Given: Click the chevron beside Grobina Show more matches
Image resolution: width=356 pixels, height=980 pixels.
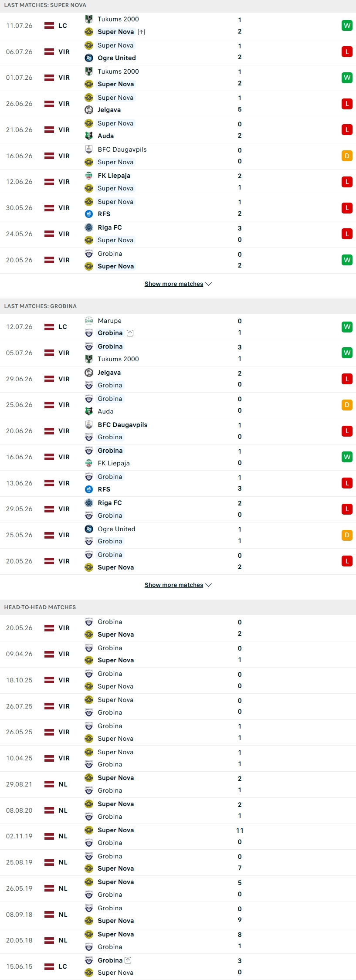Looking at the screenshot, I should 209,585.
